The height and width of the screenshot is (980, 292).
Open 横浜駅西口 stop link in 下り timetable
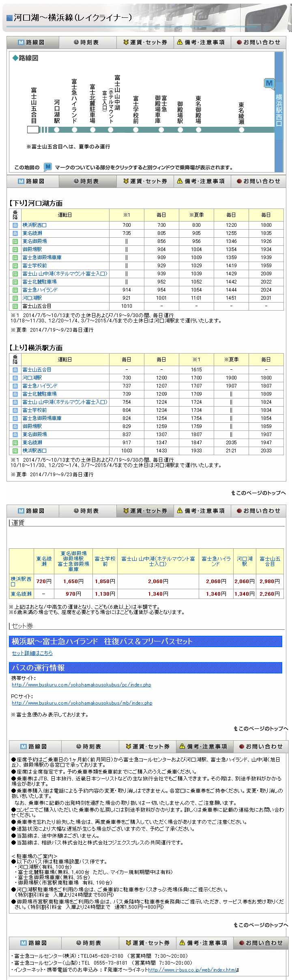click(34, 225)
